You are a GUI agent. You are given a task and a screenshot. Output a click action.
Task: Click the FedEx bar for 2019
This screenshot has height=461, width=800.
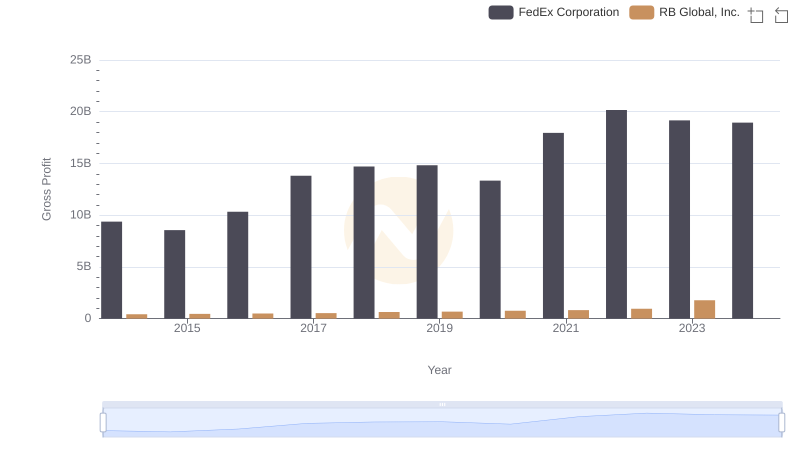pos(427,242)
